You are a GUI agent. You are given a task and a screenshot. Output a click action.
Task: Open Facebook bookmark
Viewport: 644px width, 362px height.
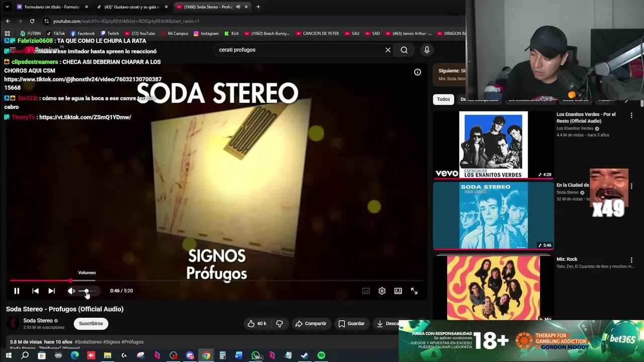coord(83,34)
